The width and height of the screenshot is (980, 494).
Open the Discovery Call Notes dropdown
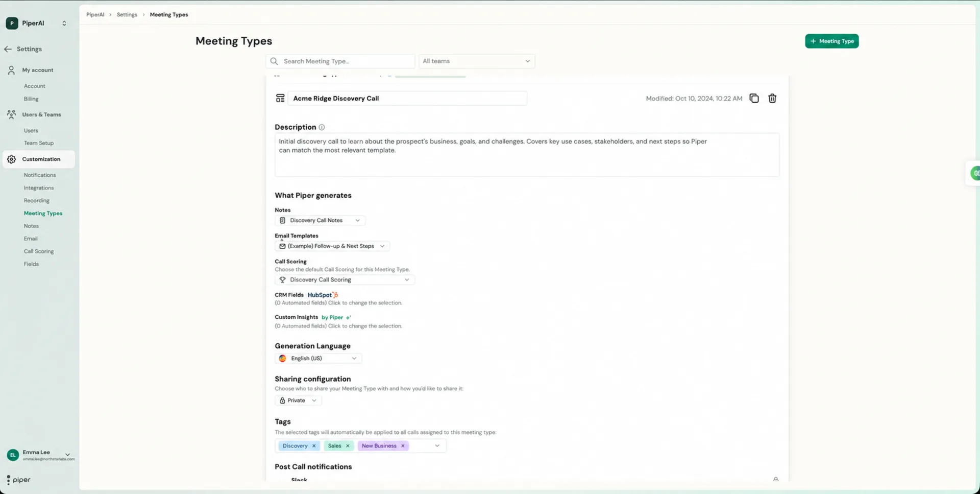coord(320,221)
